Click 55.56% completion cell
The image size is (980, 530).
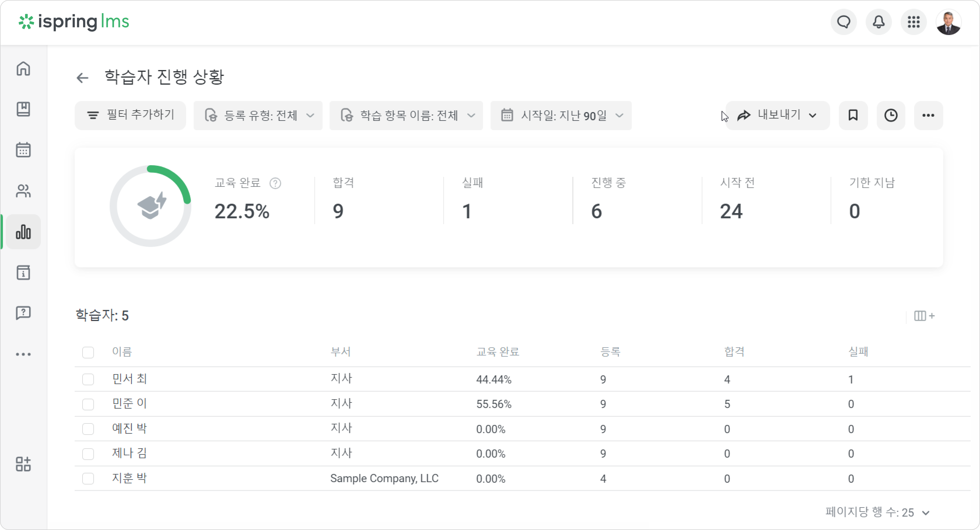click(x=494, y=404)
